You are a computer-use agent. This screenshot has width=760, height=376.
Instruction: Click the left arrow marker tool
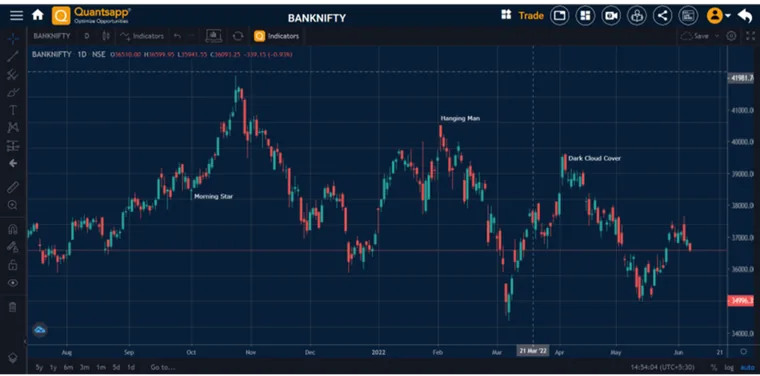[13, 163]
